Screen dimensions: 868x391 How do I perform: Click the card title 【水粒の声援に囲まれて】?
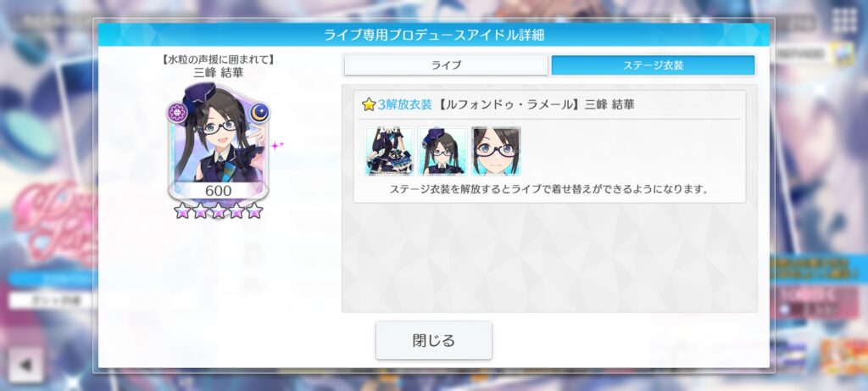point(218,59)
